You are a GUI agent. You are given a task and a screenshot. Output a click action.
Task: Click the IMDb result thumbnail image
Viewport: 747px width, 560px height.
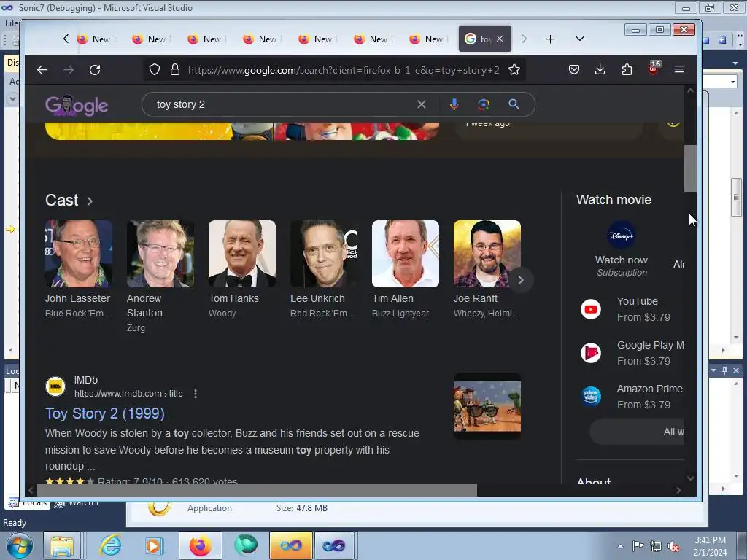pos(487,405)
